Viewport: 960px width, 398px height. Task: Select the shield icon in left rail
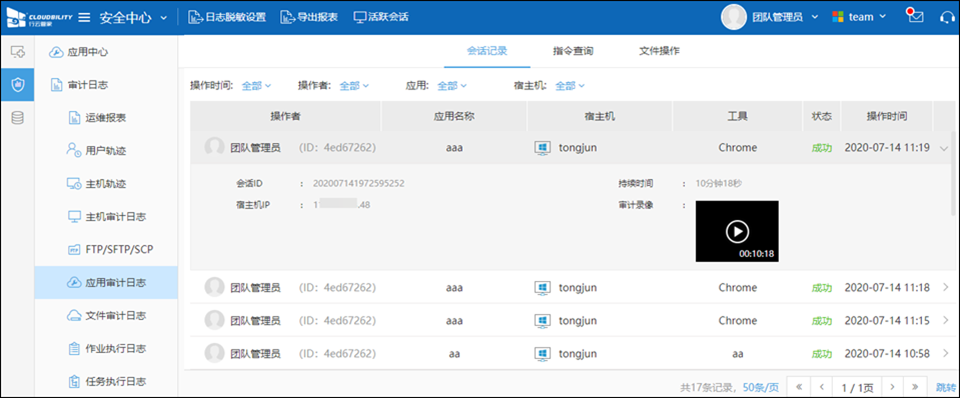(x=17, y=84)
